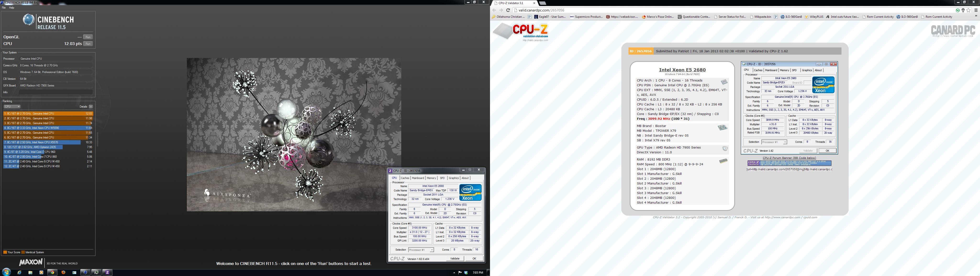Open Windows Explorer folder taskbar icon

click(x=30, y=273)
